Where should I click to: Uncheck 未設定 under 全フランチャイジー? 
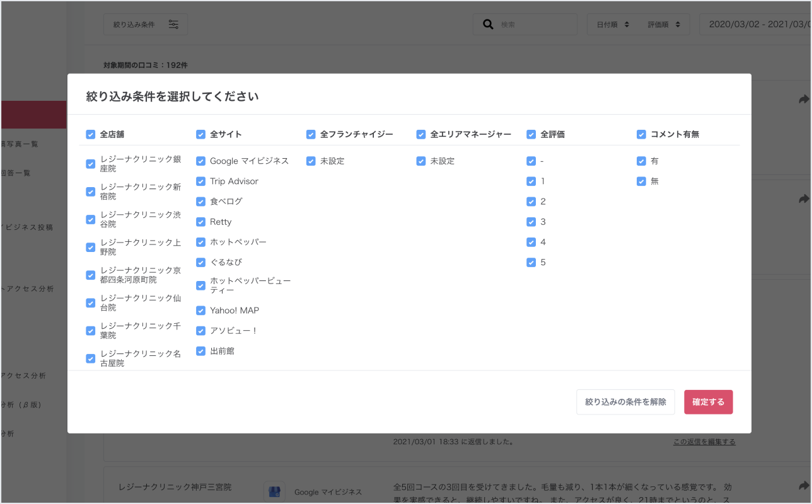[311, 161]
